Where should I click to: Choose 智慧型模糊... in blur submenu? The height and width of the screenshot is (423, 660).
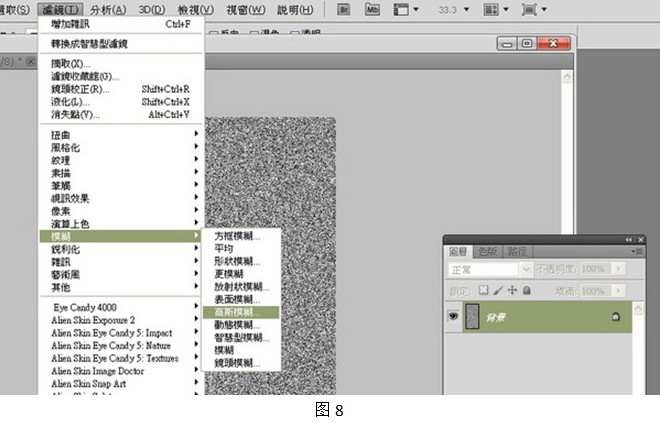[241, 338]
